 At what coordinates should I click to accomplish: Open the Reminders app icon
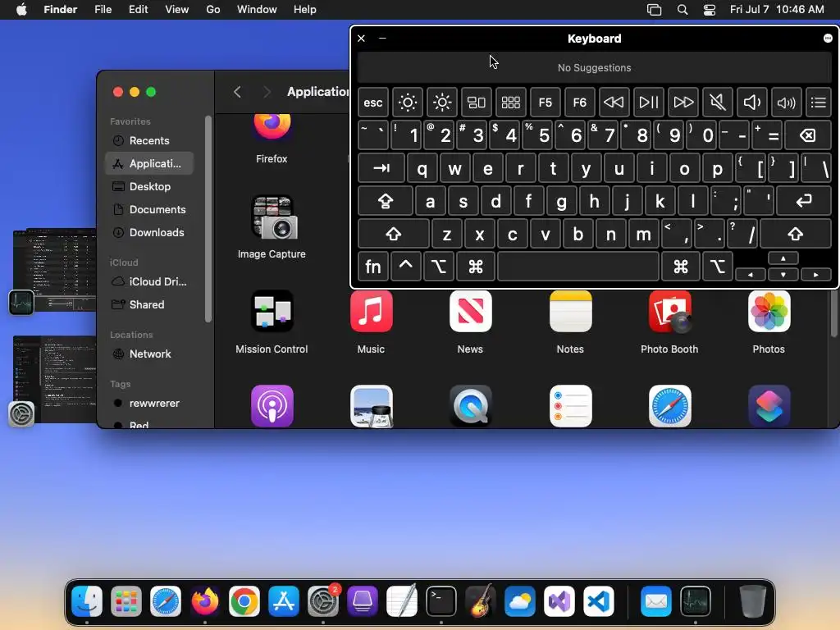[x=571, y=406]
